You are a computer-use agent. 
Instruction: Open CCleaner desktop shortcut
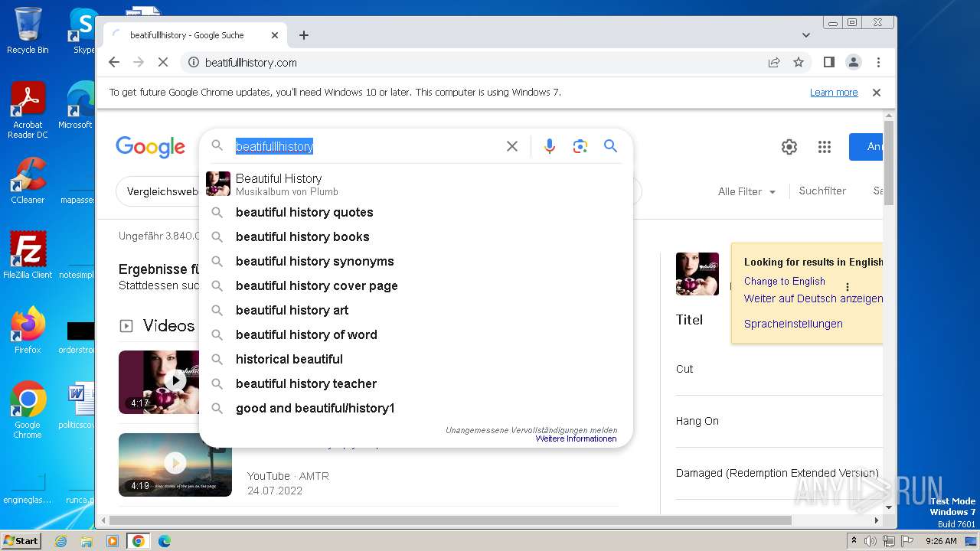(x=28, y=181)
